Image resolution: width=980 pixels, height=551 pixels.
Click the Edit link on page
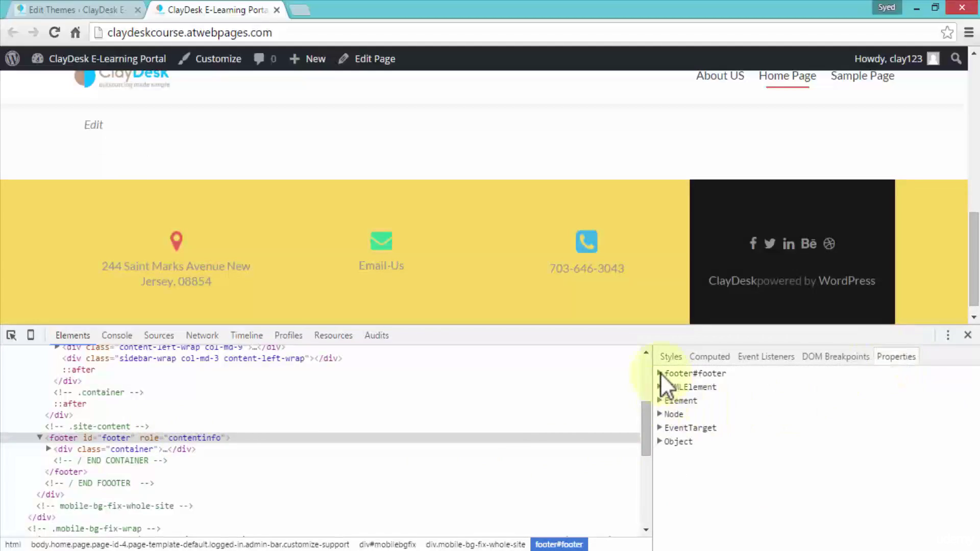93,124
